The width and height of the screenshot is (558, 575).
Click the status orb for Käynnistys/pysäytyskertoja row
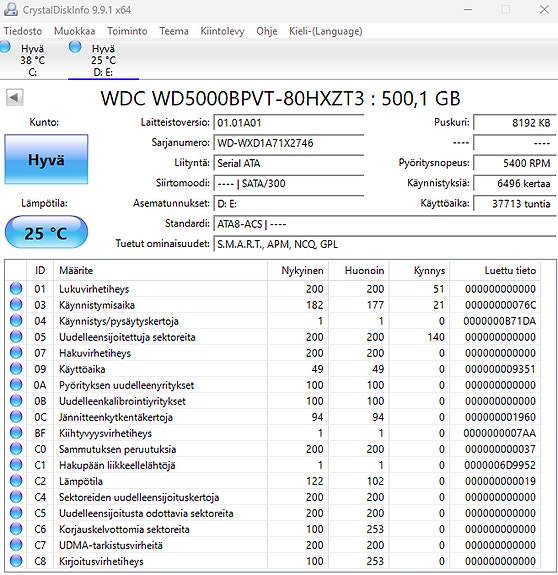16,321
